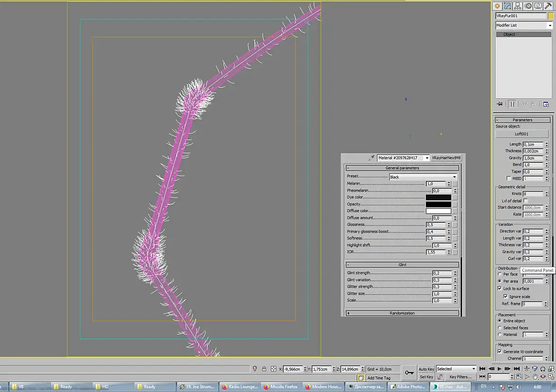The height and width of the screenshot is (392, 556).
Task: Click the Isolate Selection lightbulb icon
Action: coord(254,369)
